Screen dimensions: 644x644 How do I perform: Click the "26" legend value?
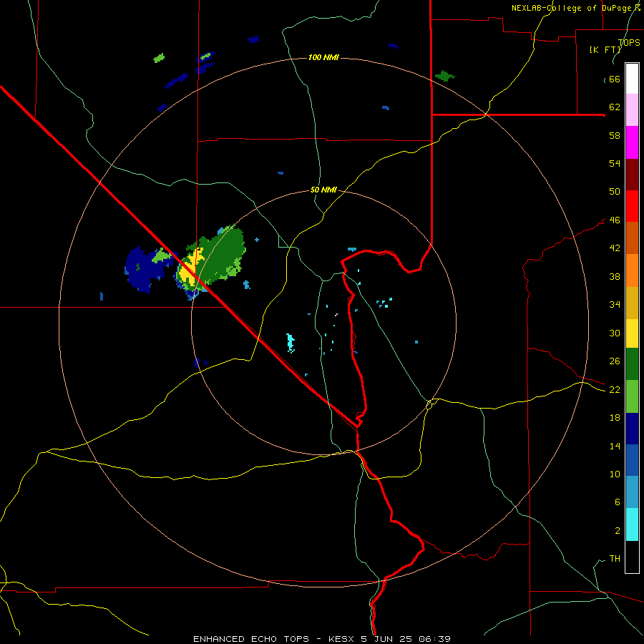pos(615,361)
